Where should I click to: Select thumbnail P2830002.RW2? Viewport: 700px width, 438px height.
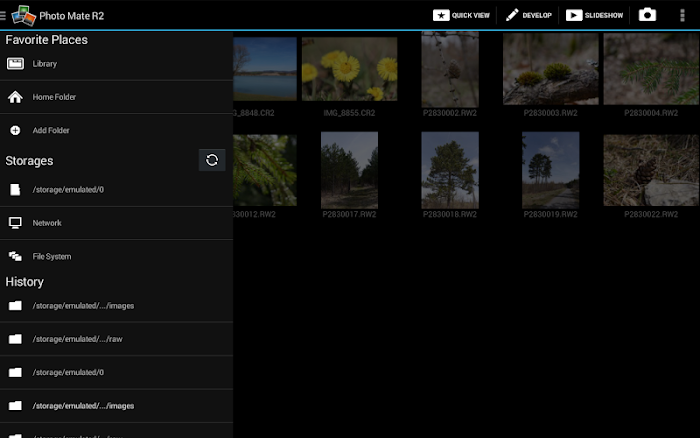click(x=450, y=70)
